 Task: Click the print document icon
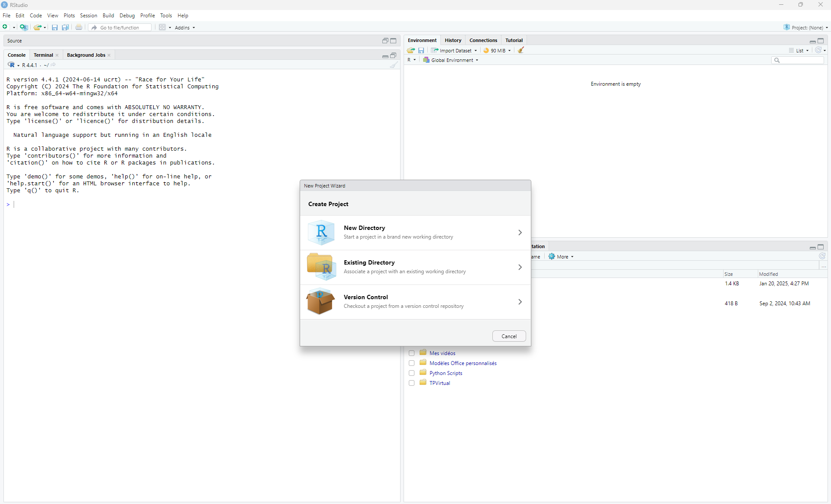[x=79, y=27]
